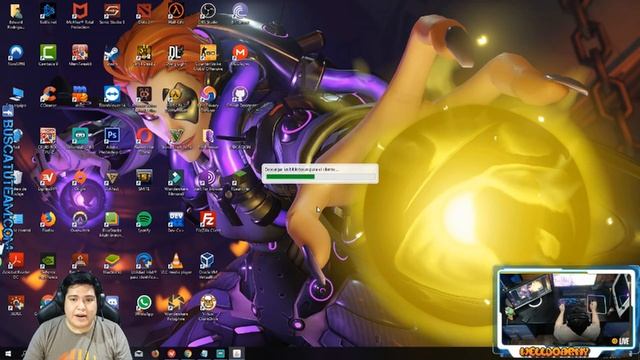Launch Grand Theft Auto V shortcut
The image size is (640, 360).
[x=176, y=139]
